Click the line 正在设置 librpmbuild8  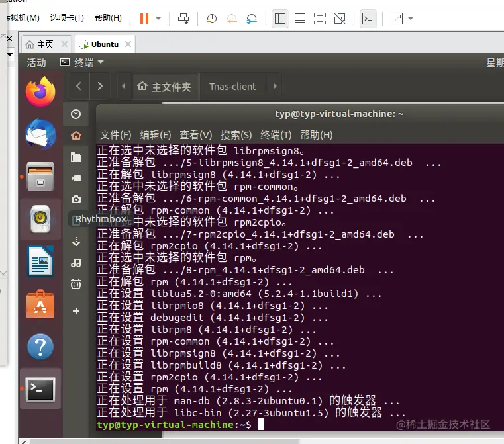tap(221, 365)
